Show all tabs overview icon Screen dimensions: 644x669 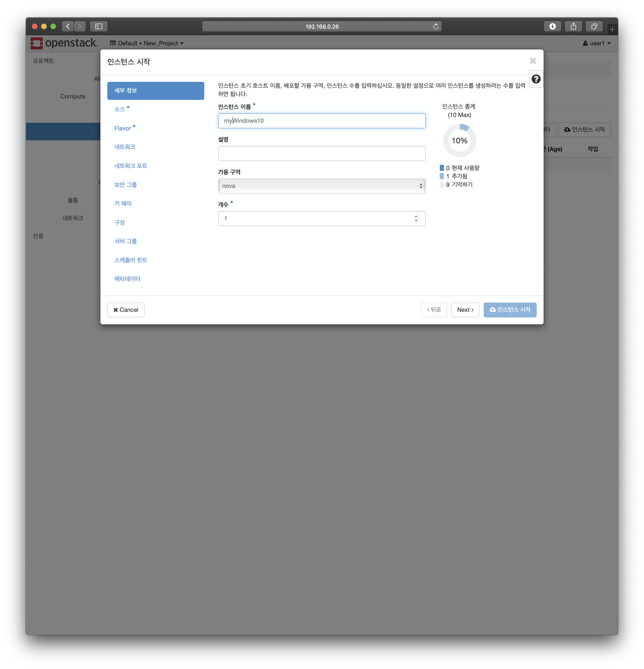click(594, 26)
